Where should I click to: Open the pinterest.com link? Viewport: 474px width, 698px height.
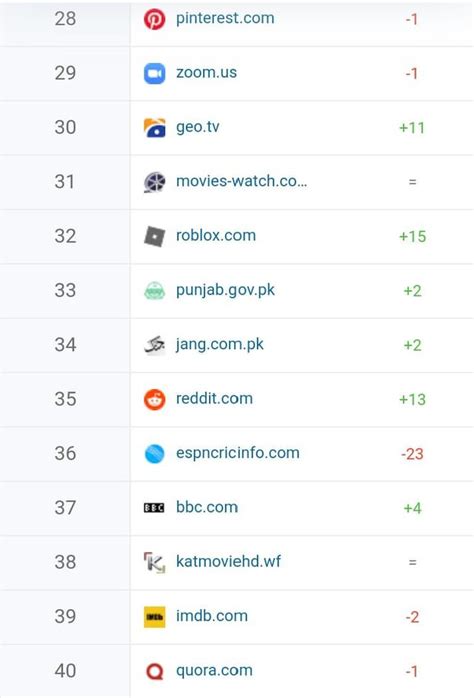click(x=225, y=18)
